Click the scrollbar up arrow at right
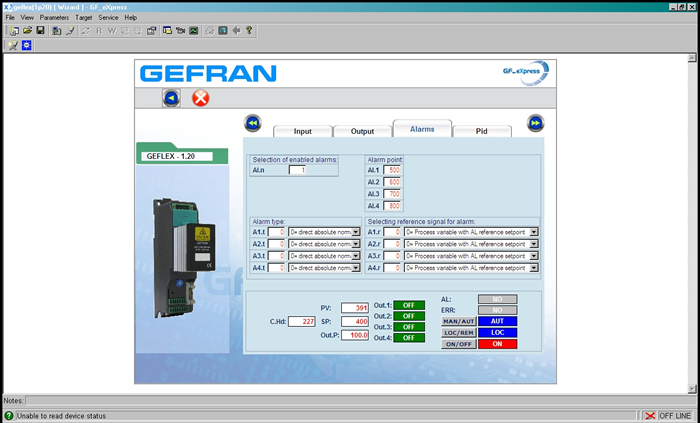 (692, 58)
